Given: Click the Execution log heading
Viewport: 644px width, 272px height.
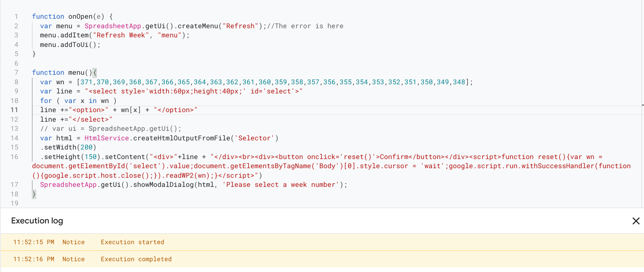Looking at the screenshot, I should [x=37, y=221].
